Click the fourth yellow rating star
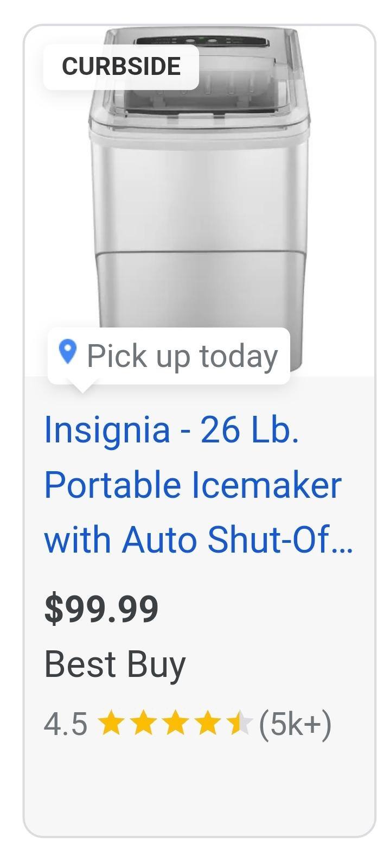This screenshot has height=868, width=390. click(x=207, y=724)
